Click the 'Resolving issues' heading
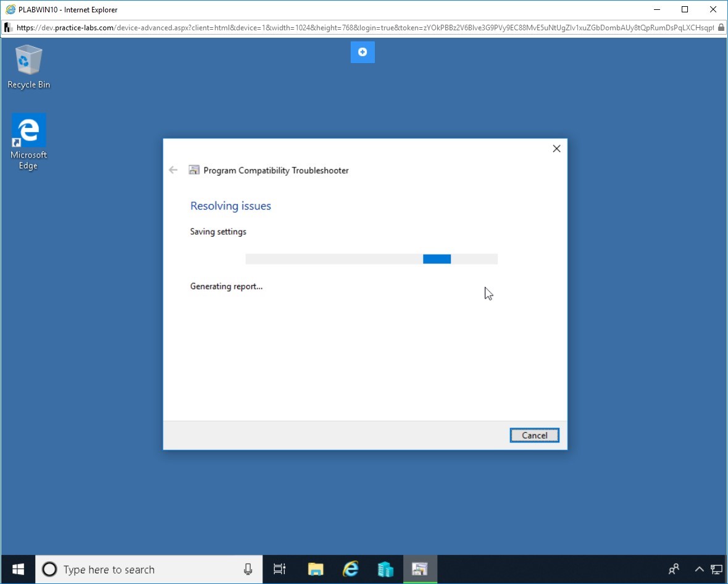728x584 pixels. tap(231, 206)
